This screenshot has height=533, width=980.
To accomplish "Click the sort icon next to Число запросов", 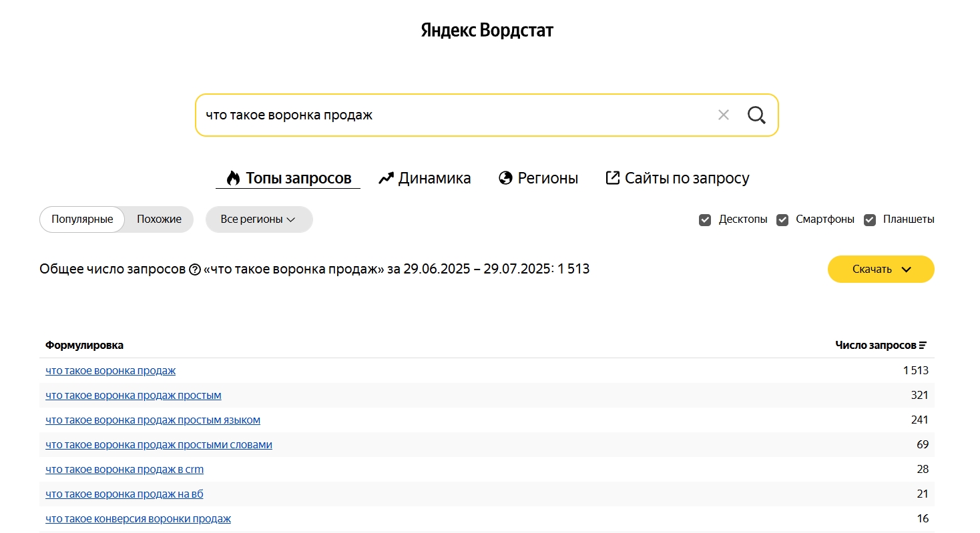I will tap(923, 345).
